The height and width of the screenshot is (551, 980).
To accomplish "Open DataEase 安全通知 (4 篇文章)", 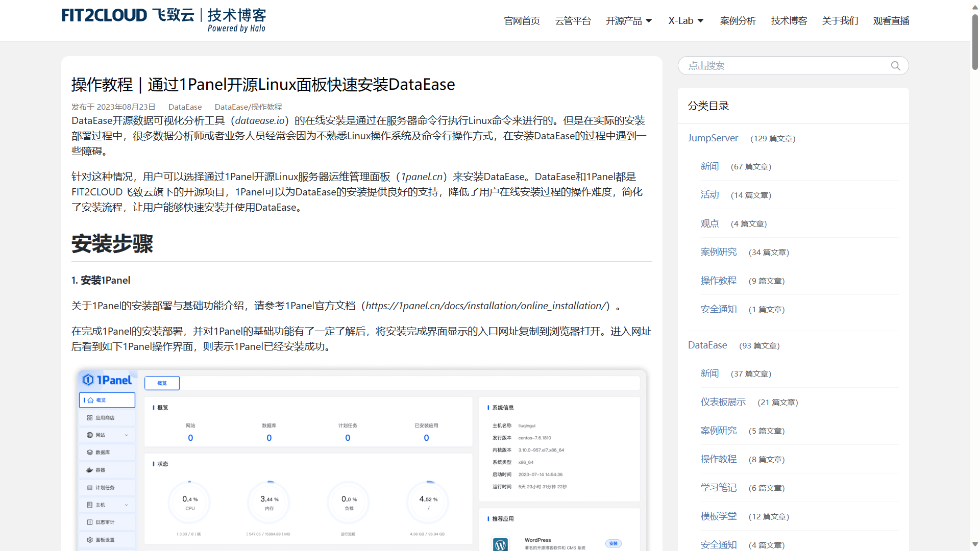I will pos(719,545).
